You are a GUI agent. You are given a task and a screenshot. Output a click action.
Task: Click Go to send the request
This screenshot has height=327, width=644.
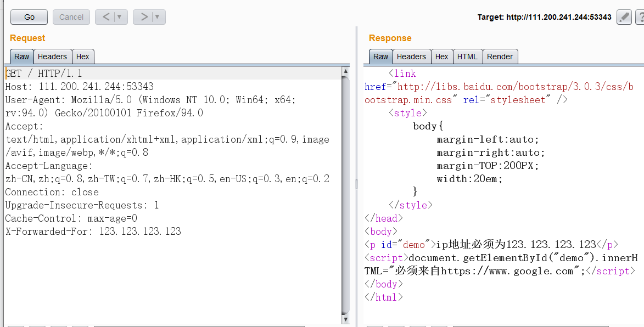click(29, 17)
